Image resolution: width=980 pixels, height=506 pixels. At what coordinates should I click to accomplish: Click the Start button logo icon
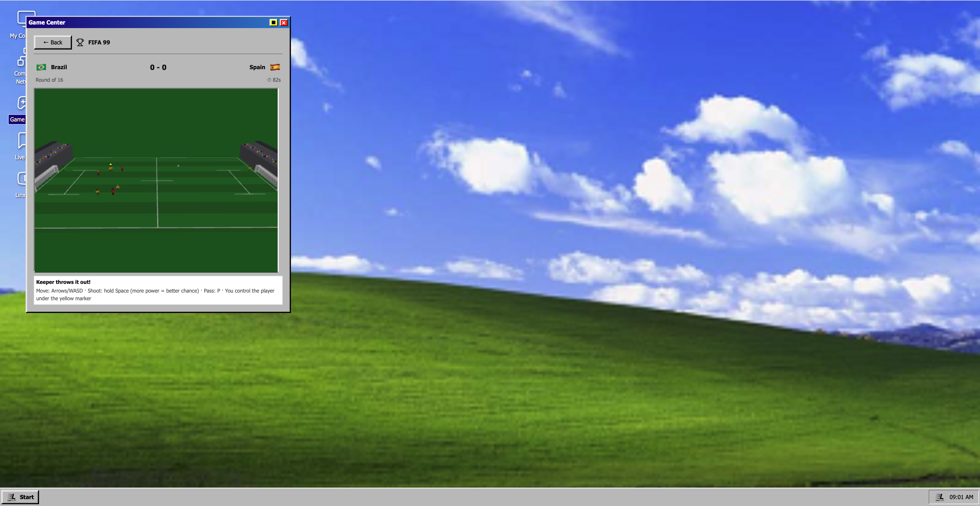pyautogui.click(x=11, y=497)
